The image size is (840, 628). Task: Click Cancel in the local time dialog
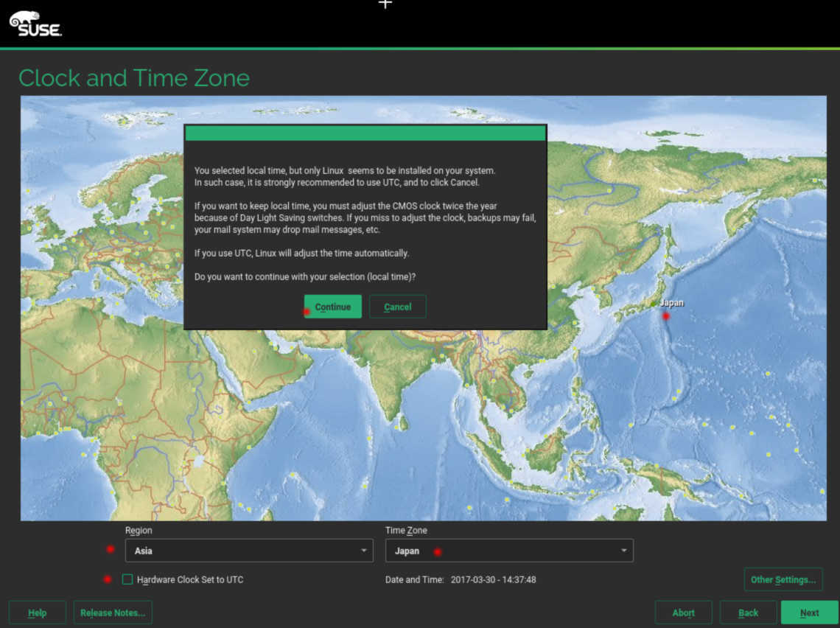tap(397, 307)
